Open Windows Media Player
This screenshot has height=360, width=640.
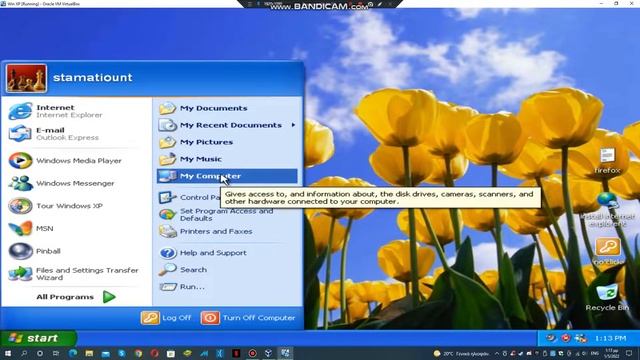coord(65,160)
